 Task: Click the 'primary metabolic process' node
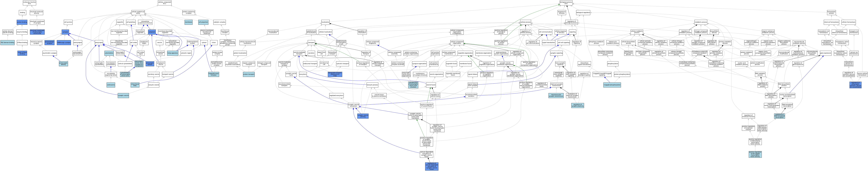[725, 43]
